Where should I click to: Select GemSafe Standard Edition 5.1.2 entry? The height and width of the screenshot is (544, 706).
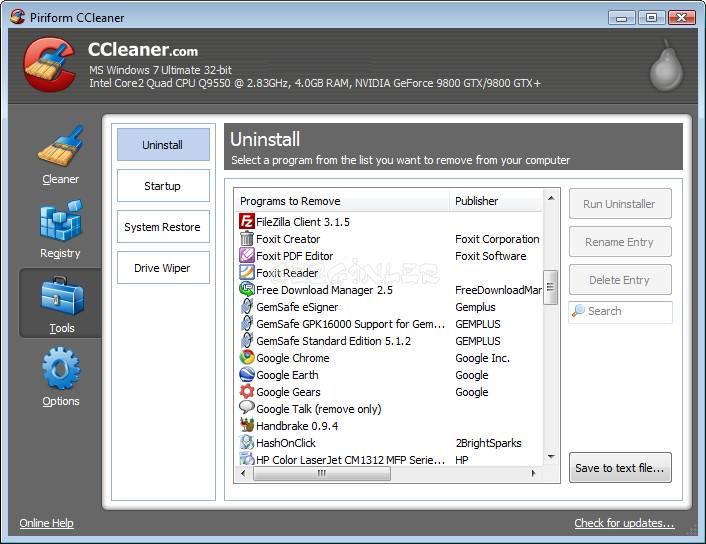coord(334,341)
